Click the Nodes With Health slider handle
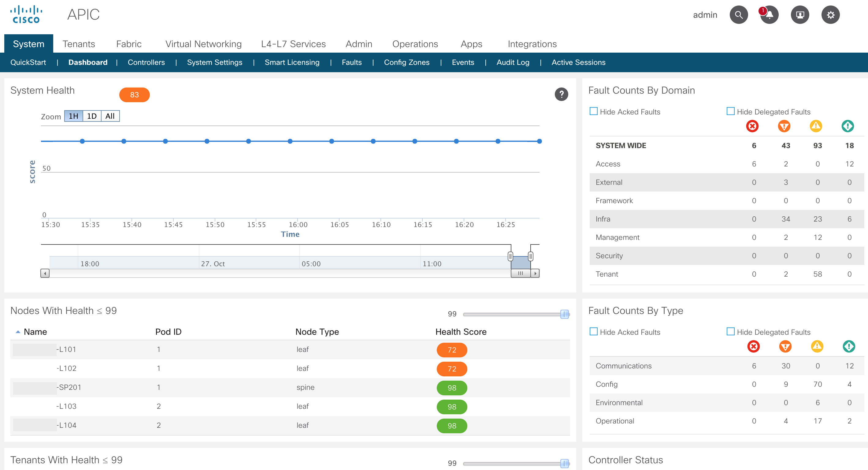This screenshot has height=470, width=868. [564, 314]
